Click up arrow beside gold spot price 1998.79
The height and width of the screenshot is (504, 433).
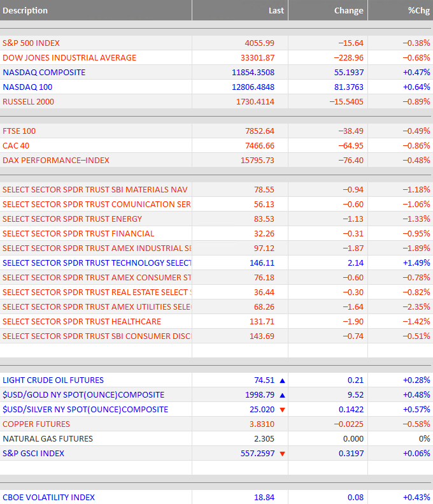282,395
